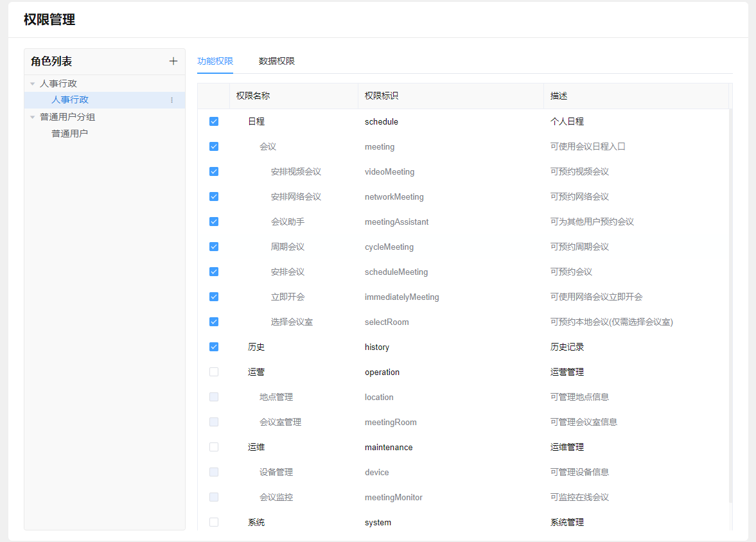Viewport: 756px width, 542px height.
Task: Open the three-dot menu for 人事行政 role
Action: [x=171, y=100]
